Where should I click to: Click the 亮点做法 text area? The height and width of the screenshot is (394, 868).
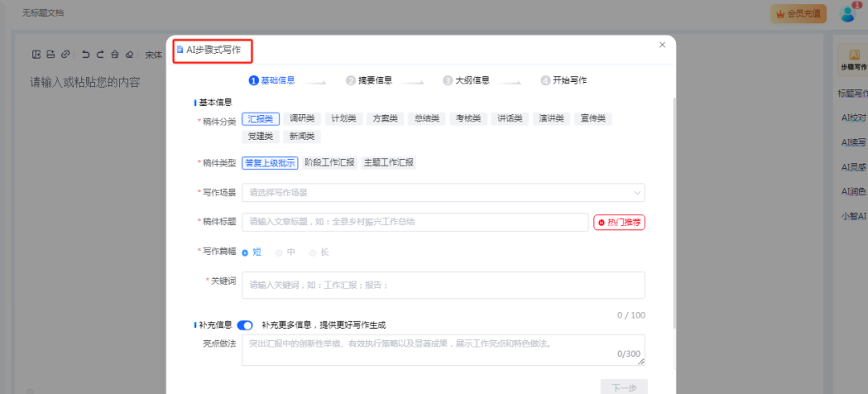click(x=444, y=351)
